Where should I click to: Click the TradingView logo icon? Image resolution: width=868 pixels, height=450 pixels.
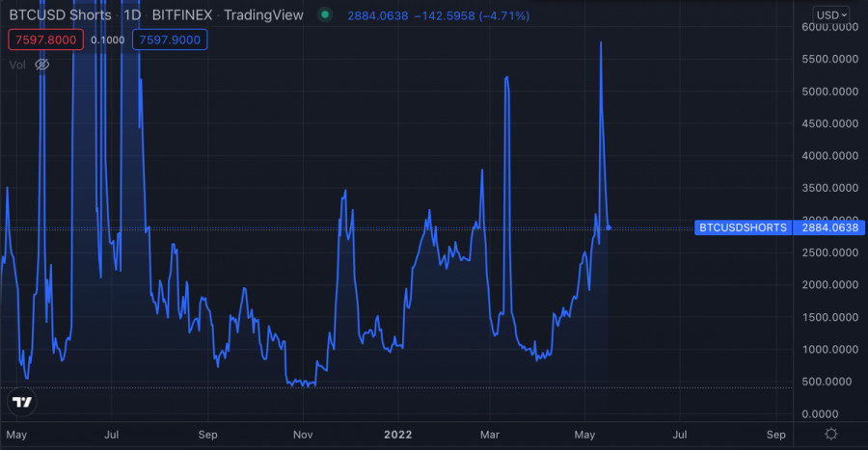click(22, 402)
